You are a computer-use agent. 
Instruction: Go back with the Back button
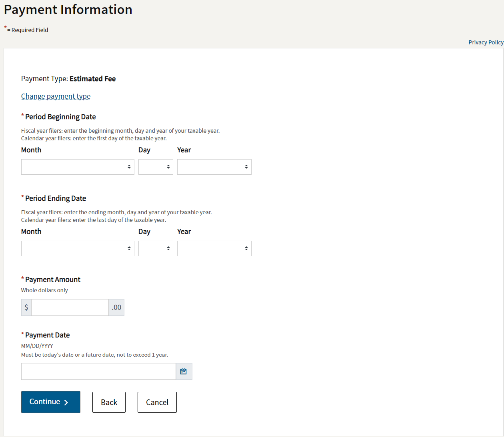click(109, 402)
